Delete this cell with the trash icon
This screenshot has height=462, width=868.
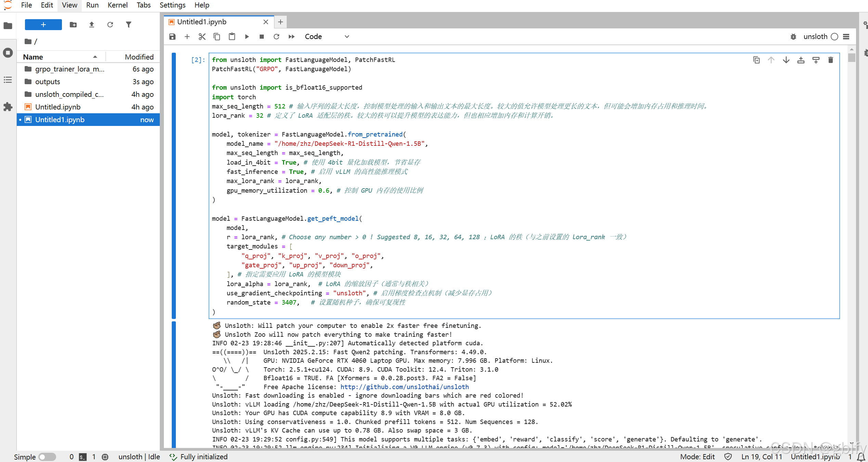[x=830, y=60]
